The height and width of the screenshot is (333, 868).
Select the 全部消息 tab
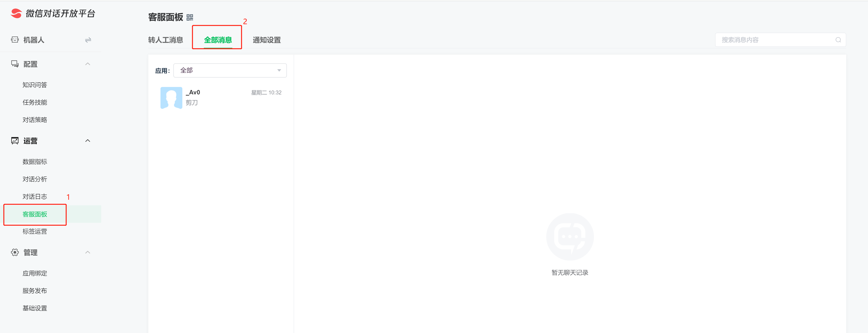pyautogui.click(x=218, y=40)
